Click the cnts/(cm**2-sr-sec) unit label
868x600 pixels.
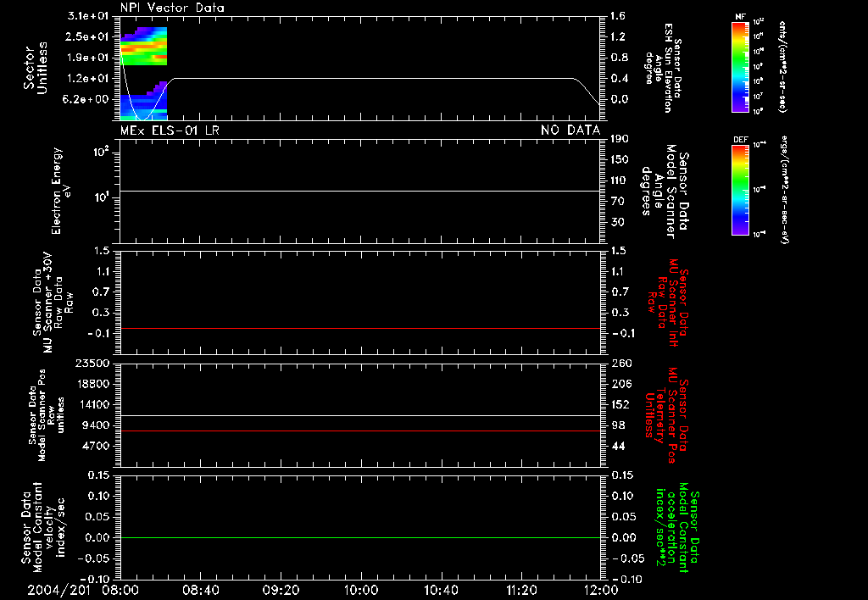coord(782,67)
